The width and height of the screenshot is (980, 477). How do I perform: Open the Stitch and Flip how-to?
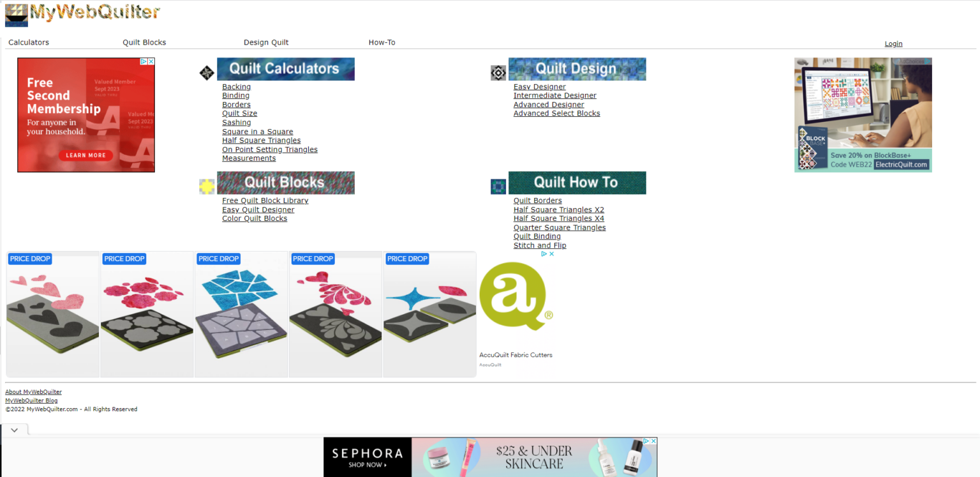coord(539,245)
